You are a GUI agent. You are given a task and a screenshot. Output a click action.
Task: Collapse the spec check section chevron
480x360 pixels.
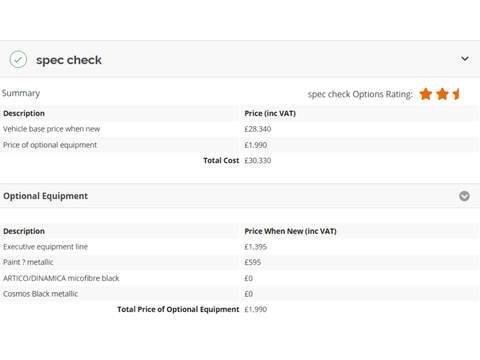pos(465,59)
